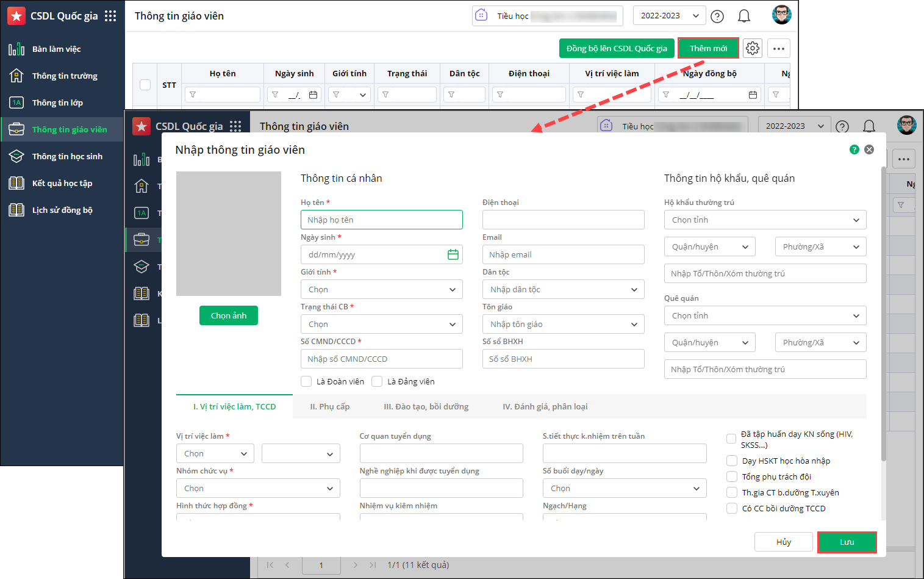Open the Quê quán Chọn tỉnh dropdown
Screen dimensions: 924x579
point(765,315)
